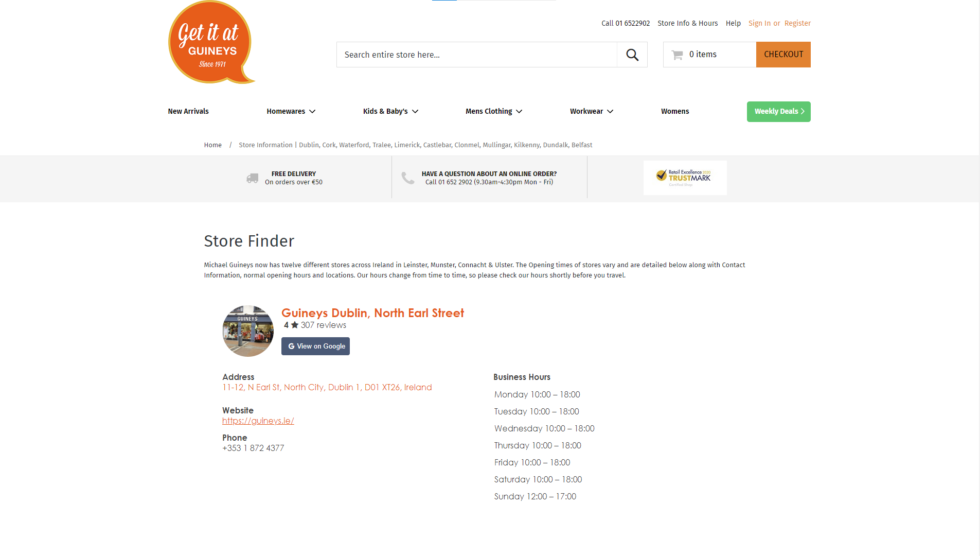The width and height of the screenshot is (980, 556).
Task: Click the magnifying glass search icon
Action: 632,55
